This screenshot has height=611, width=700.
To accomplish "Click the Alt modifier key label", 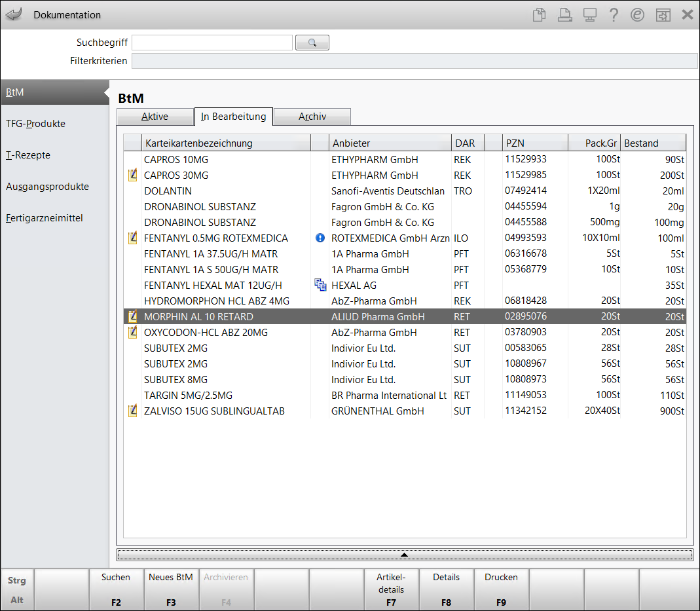I will tap(17, 600).
